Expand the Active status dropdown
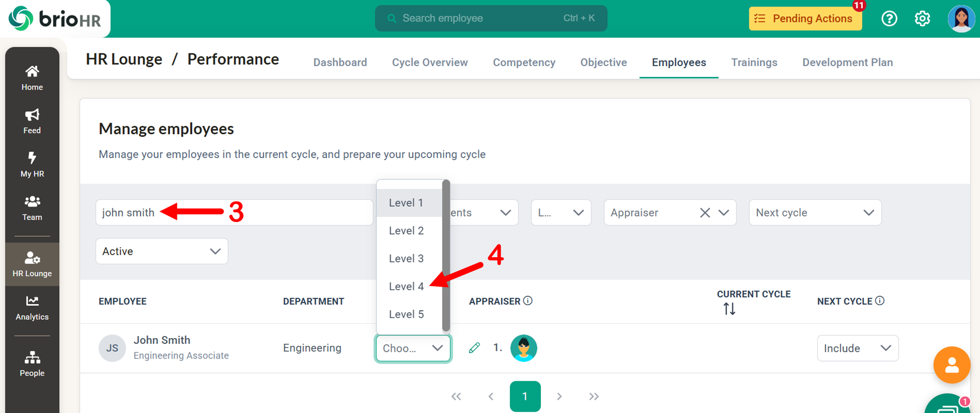This screenshot has width=980, height=413. click(162, 251)
